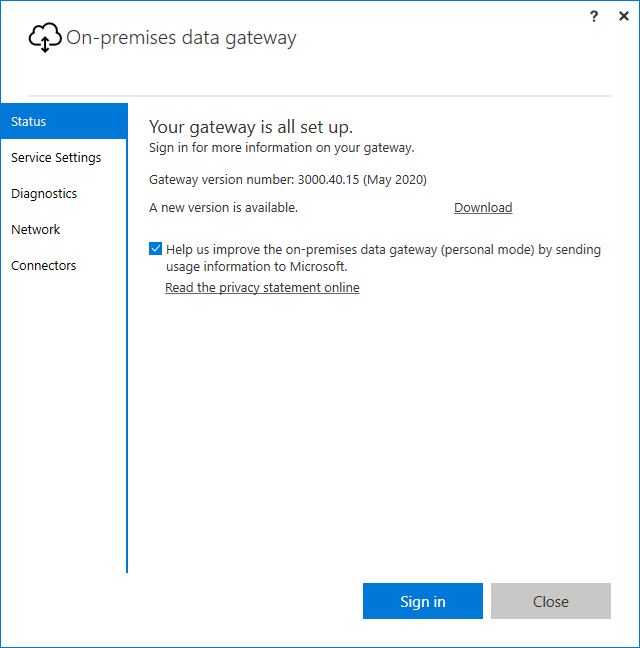This screenshot has height=648, width=640.
Task: Open help via the question mark icon
Action: point(594,16)
